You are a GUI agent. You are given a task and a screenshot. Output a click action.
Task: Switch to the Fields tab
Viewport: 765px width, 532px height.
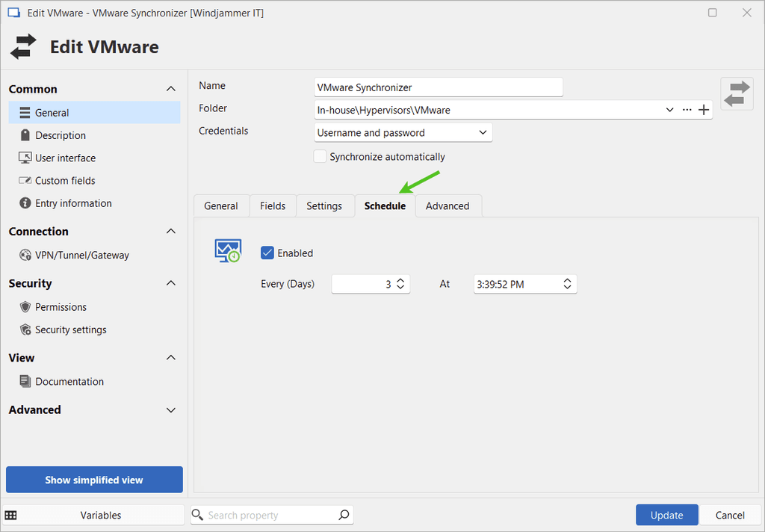pos(273,205)
